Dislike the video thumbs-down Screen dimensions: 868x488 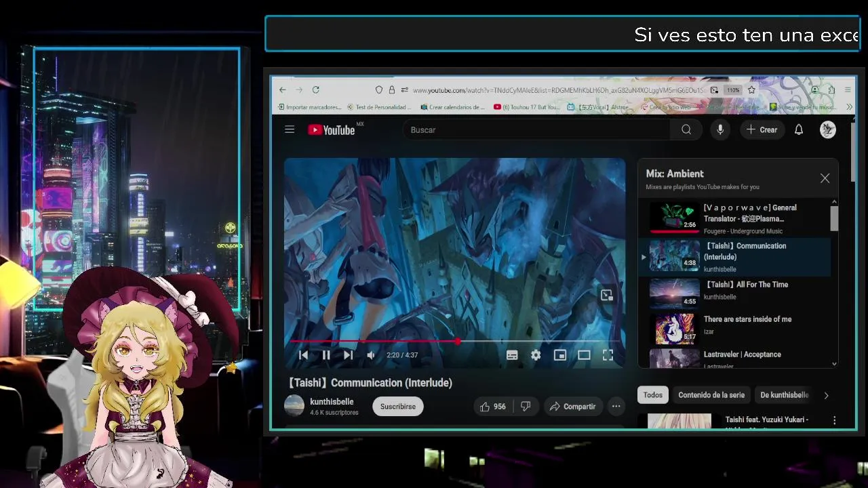tap(526, 407)
